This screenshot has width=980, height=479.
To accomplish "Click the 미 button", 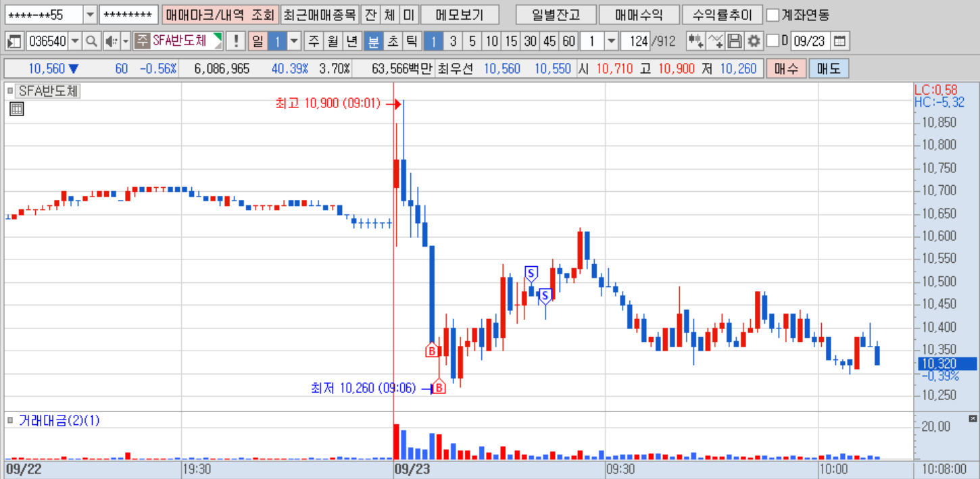I will pyautogui.click(x=409, y=14).
